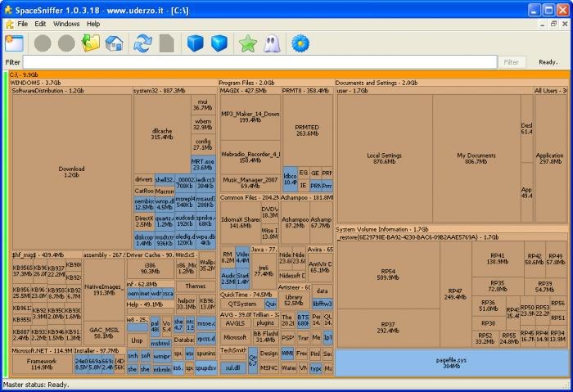
Task: Select the RP54 restore point block
Action: point(388,274)
